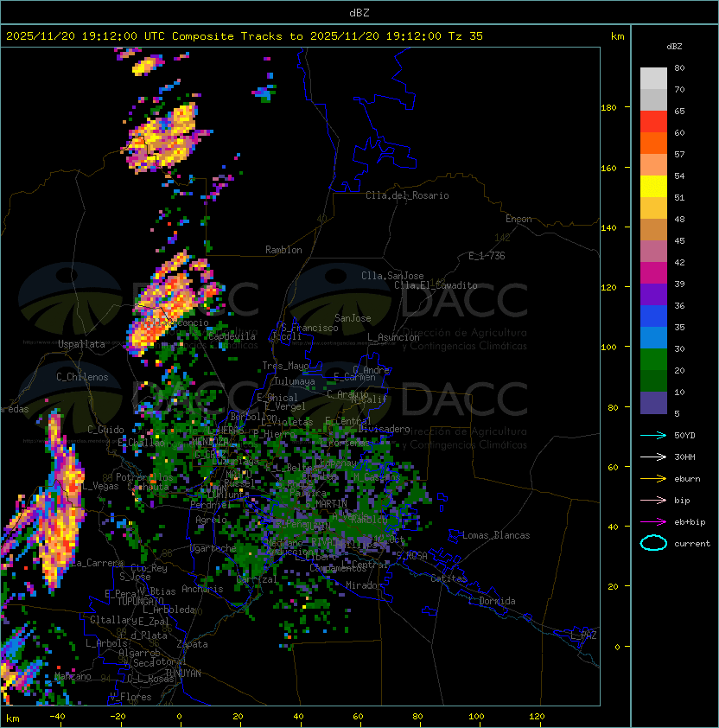
Task: Click the -40 tick on the horizontal axis
Action: pyautogui.click(x=57, y=717)
